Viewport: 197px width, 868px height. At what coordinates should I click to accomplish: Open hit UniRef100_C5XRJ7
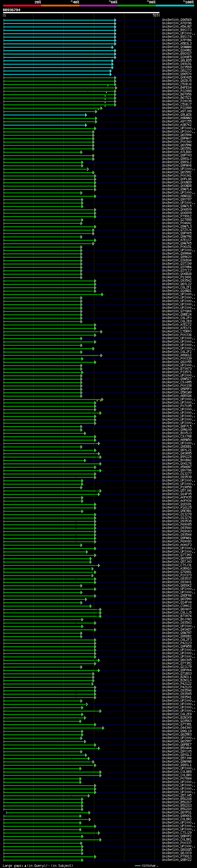point(177,104)
